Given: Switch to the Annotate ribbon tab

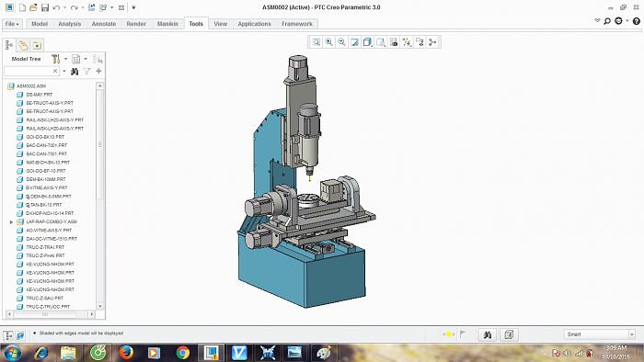Looking at the screenshot, I should pyautogui.click(x=103, y=24).
